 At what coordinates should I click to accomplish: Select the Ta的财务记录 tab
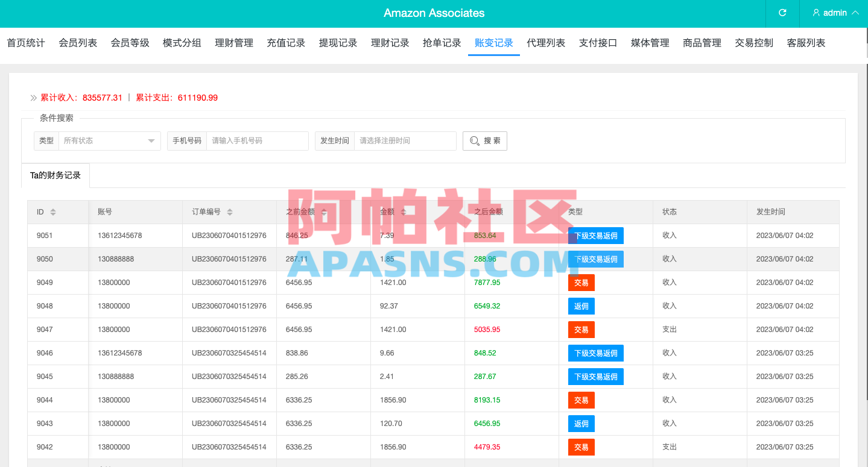click(55, 175)
